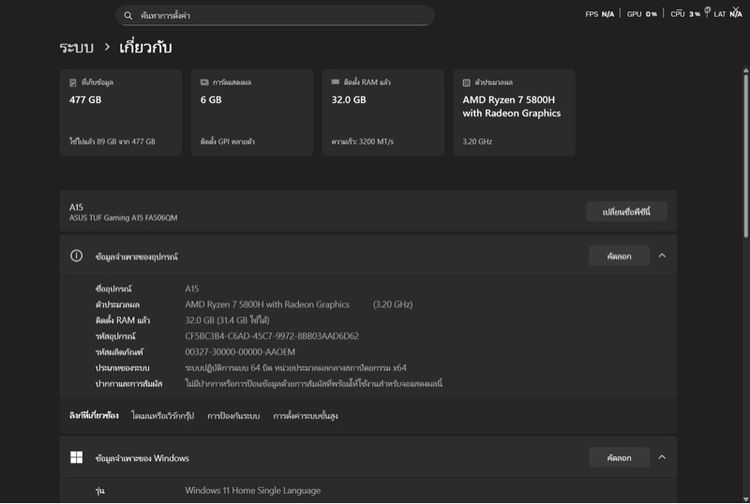Click the เปลี่ยนชื่อพีซีนี้ rename PC button
Screen dimensions: 750x504
626,212
